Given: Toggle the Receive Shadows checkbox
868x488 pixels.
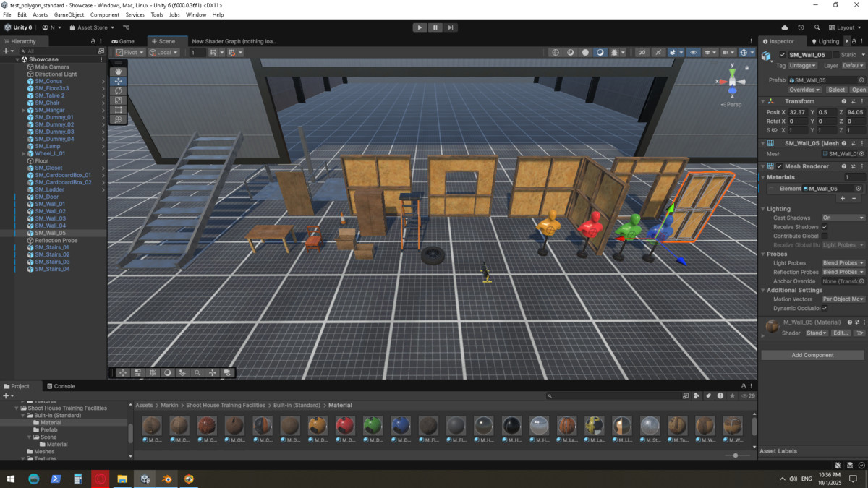Looking at the screenshot, I should [825, 227].
